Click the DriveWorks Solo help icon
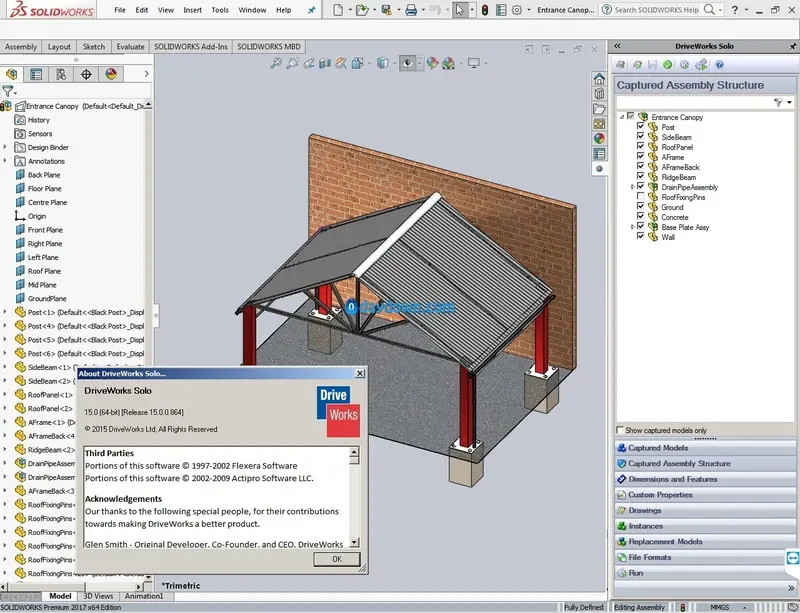 [x=719, y=65]
